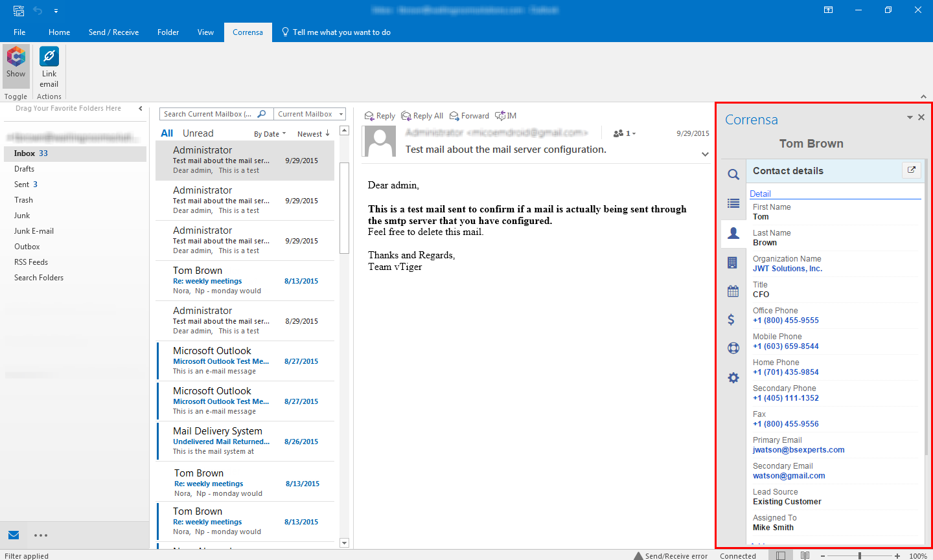The width and height of the screenshot is (933, 560).
Task: Switch to the Folder tab
Action: click(x=168, y=32)
